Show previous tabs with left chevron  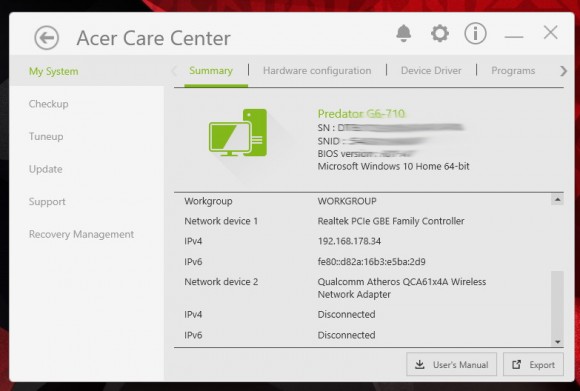(x=175, y=71)
